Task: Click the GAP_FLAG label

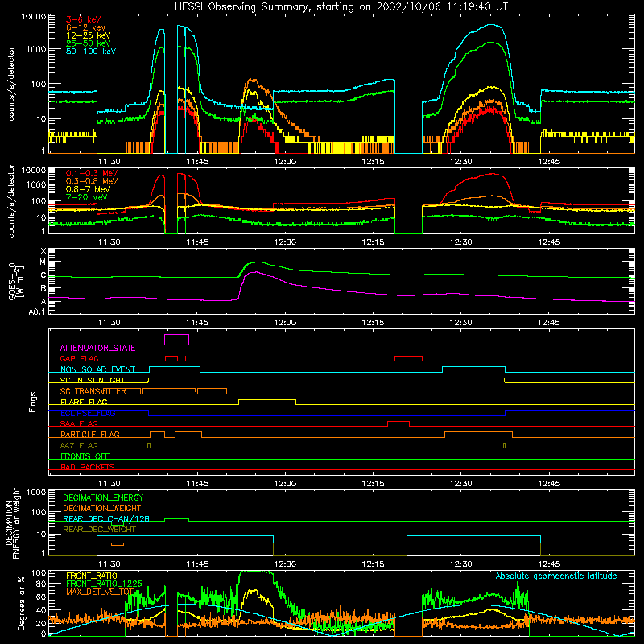Action: [x=79, y=358]
